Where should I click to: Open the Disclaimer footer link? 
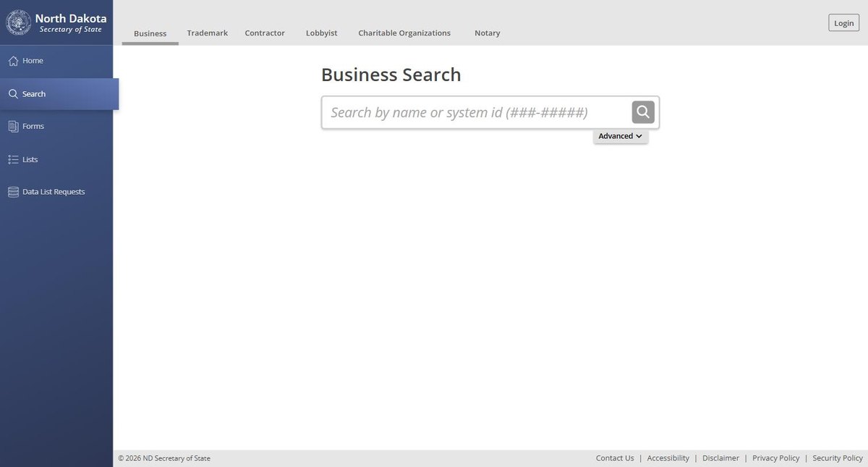720,458
